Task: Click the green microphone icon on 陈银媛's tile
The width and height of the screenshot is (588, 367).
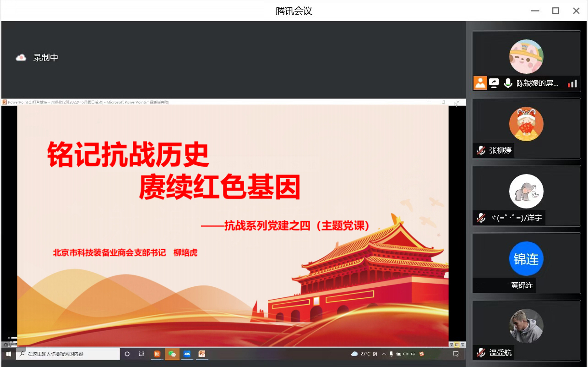Action: click(x=507, y=83)
